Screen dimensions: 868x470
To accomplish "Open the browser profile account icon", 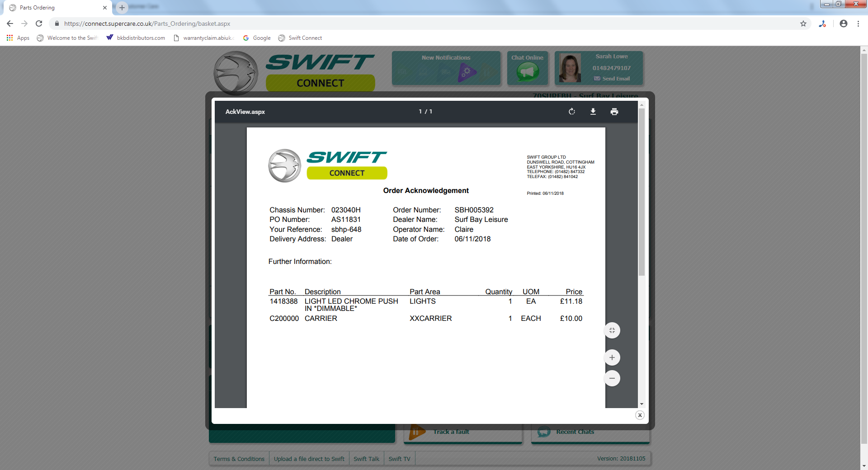I will pos(844,23).
